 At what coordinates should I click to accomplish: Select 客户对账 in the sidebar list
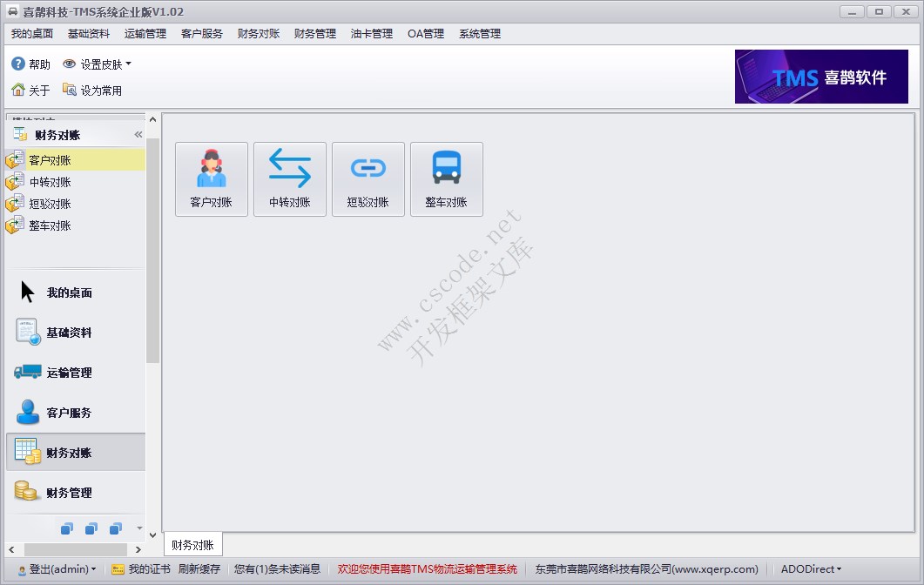click(x=75, y=159)
